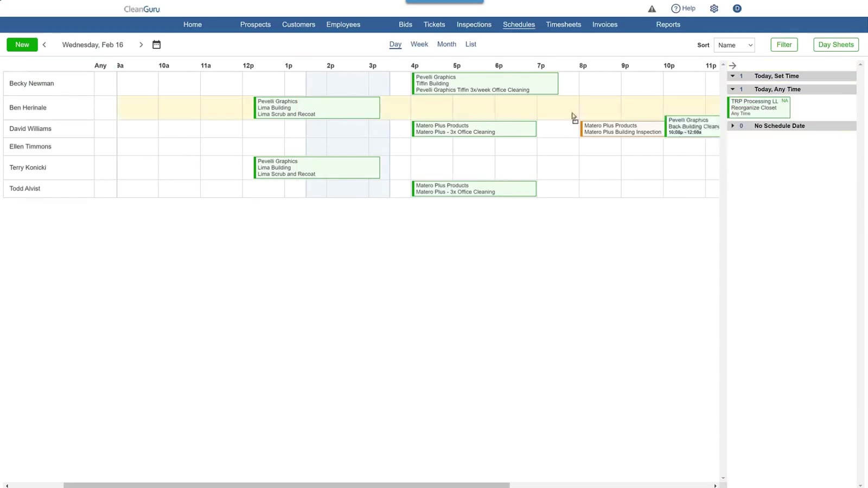The width and height of the screenshot is (868, 488).
Task: Click the Filter button
Action: pyautogui.click(x=784, y=45)
